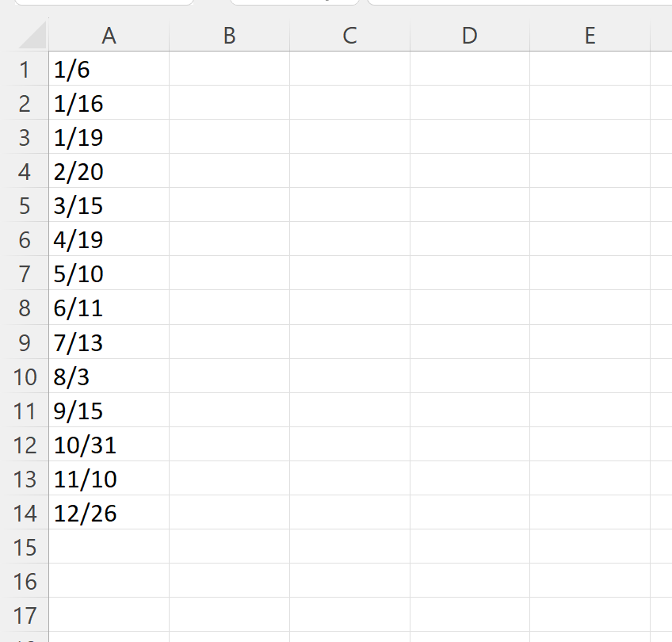Select column header A
The height and width of the screenshot is (642, 672).
(109, 35)
